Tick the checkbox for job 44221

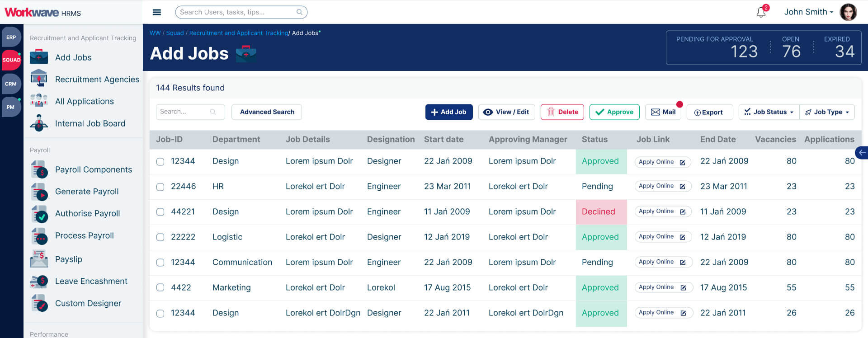pos(160,212)
